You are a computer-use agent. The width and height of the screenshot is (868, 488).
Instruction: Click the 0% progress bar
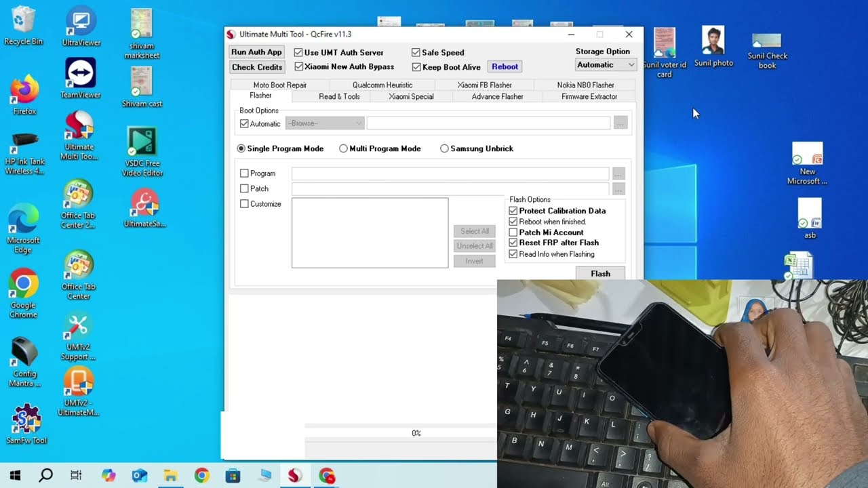point(401,433)
